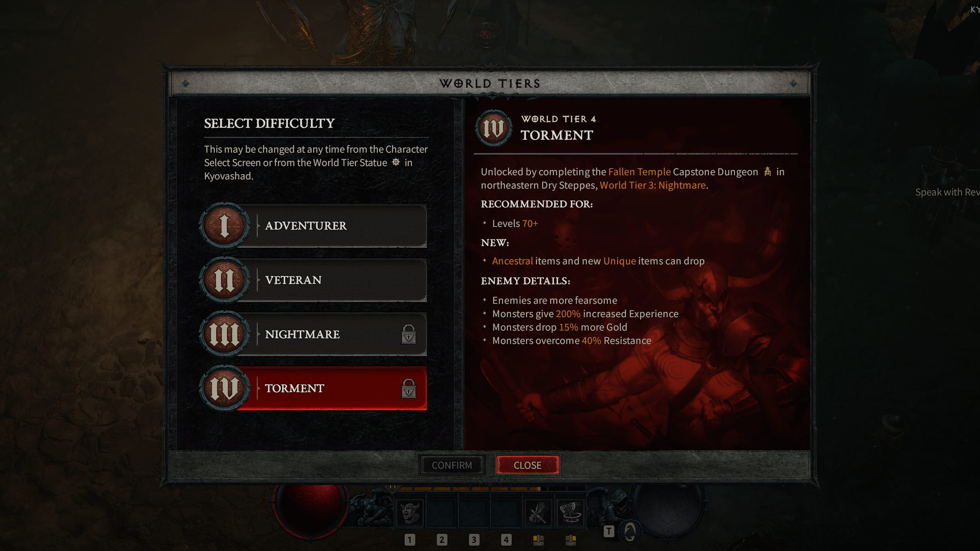The image size is (980, 551).
Task: Click the World Tiers menu header
Action: [489, 82]
